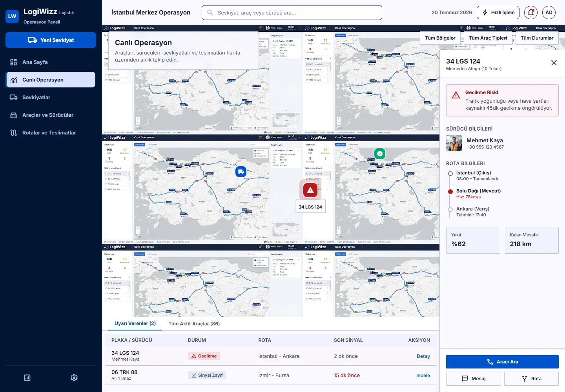Image resolution: width=565 pixels, height=392 pixels.
Task: Switch to Tüm Aktif Araçlar tab
Action: [x=194, y=324]
